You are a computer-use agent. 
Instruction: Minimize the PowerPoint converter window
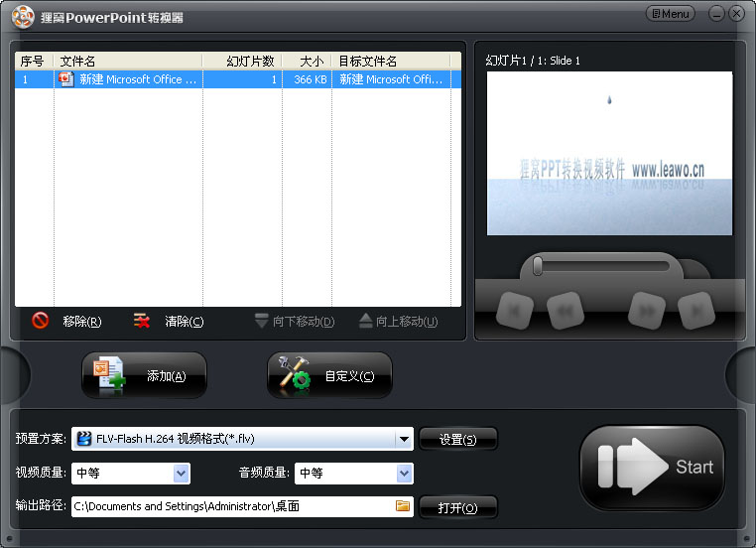tap(716, 14)
